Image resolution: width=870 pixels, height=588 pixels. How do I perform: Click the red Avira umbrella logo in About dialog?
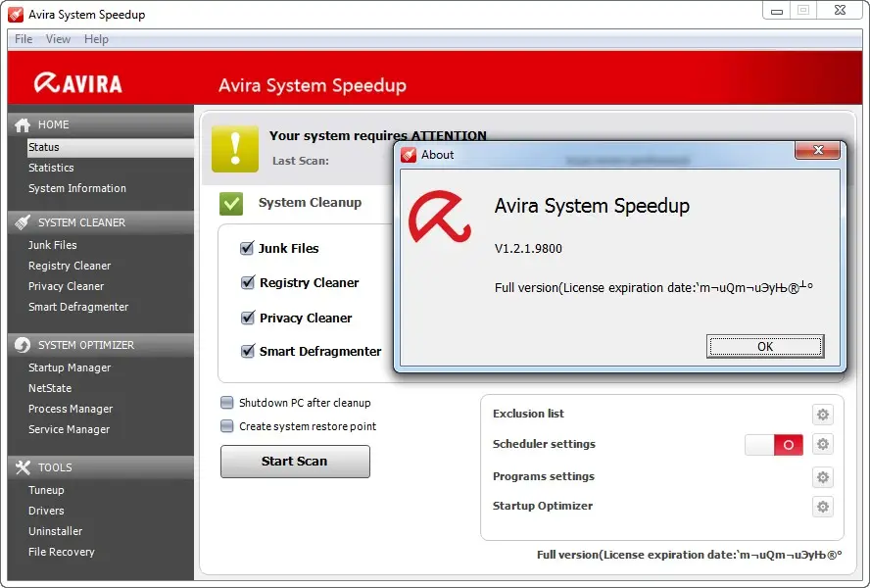coord(440,217)
